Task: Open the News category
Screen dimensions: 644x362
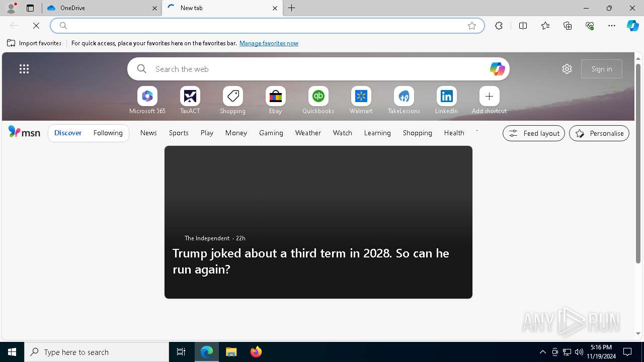Action: tap(148, 133)
